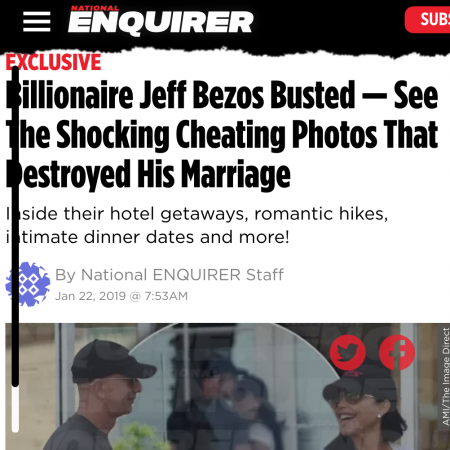Click the 'Inside their hotel getaways' subheadline
Viewport: 450px width, 450px height.
[197, 225]
